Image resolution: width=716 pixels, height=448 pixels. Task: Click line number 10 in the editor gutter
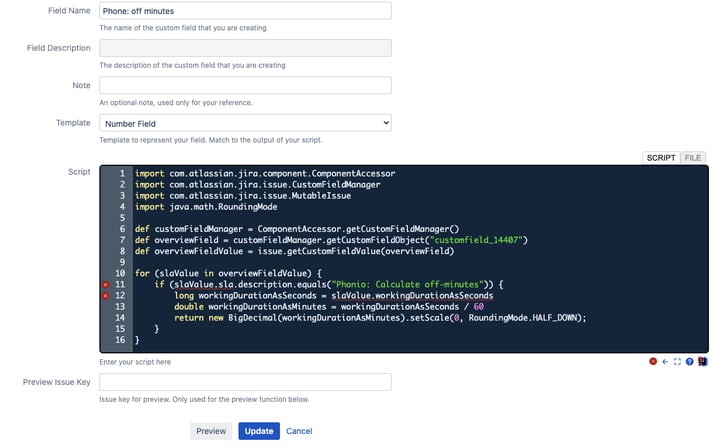(x=120, y=273)
